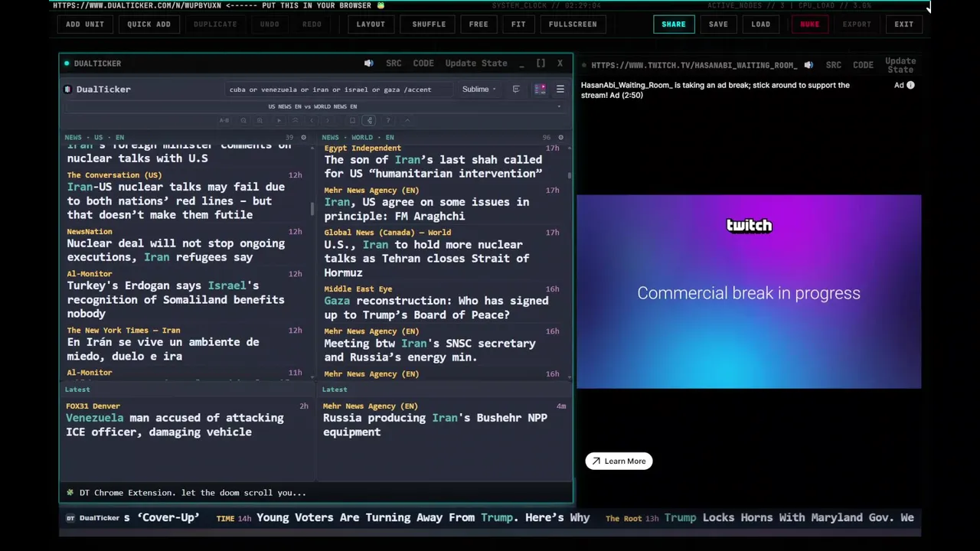This screenshot has width=980, height=551.
Task: Open the Sublime theme dropdown
Action: coord(479,90)
